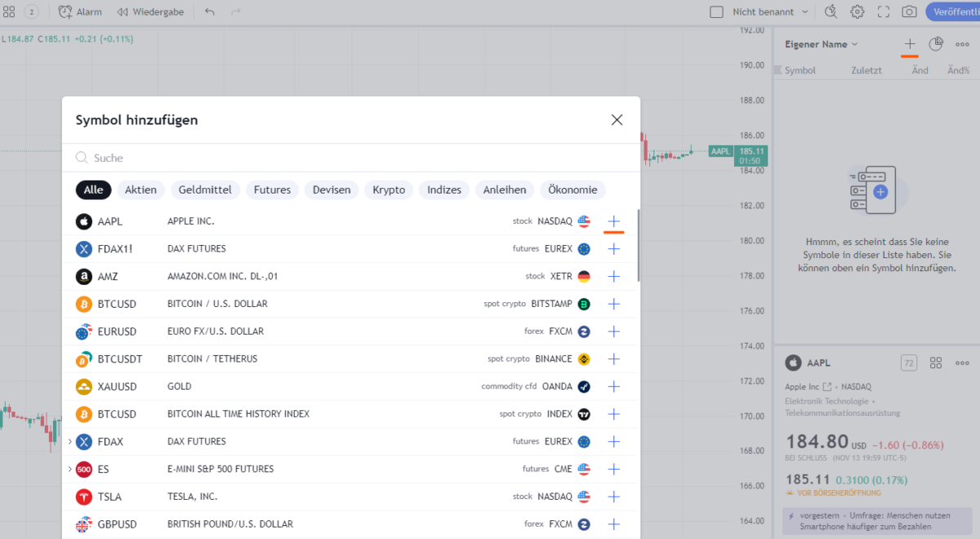Click the indicator count badge 2
Image resolution: width=980 pixels, height=539 pixels.
[31, 11]
